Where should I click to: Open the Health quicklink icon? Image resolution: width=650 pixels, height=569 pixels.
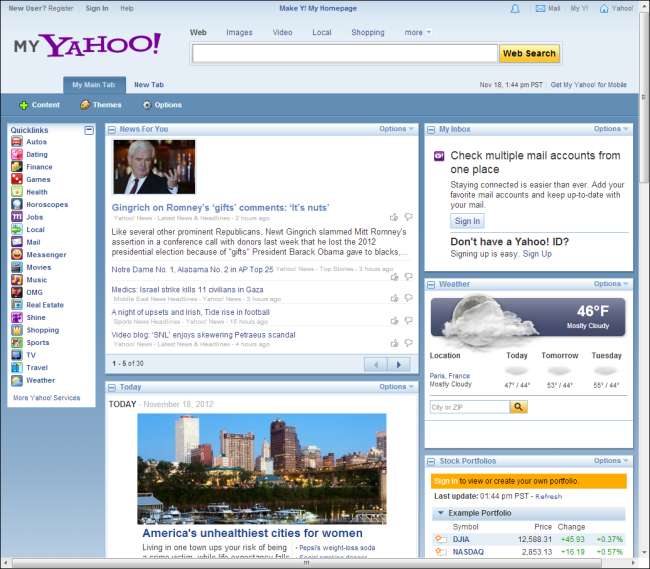[x=17, y=192]
